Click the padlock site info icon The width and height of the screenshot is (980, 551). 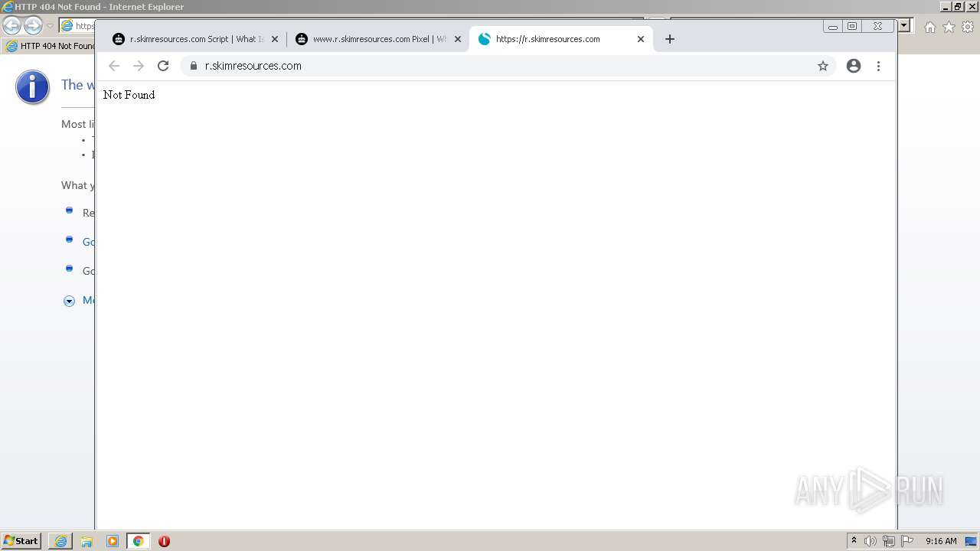(194, 66)
